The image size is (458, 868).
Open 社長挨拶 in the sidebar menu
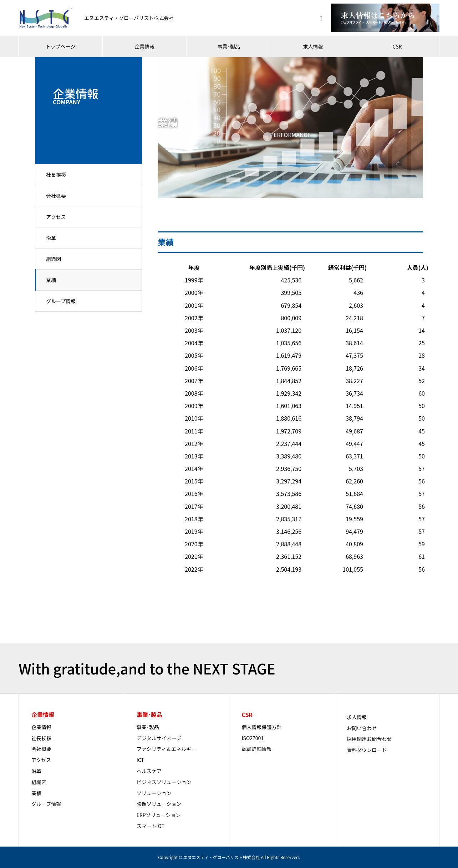pos(88,175)
